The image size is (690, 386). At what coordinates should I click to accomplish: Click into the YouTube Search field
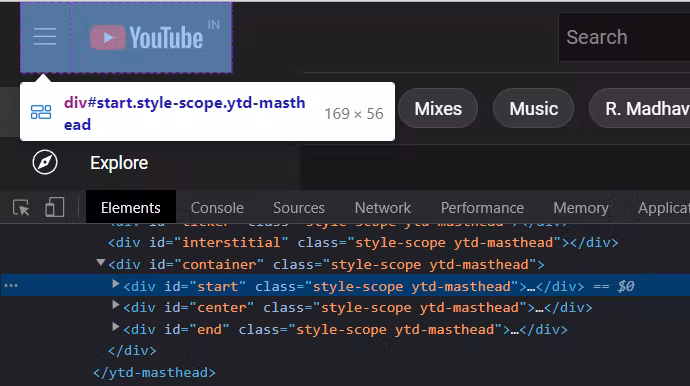624,37
